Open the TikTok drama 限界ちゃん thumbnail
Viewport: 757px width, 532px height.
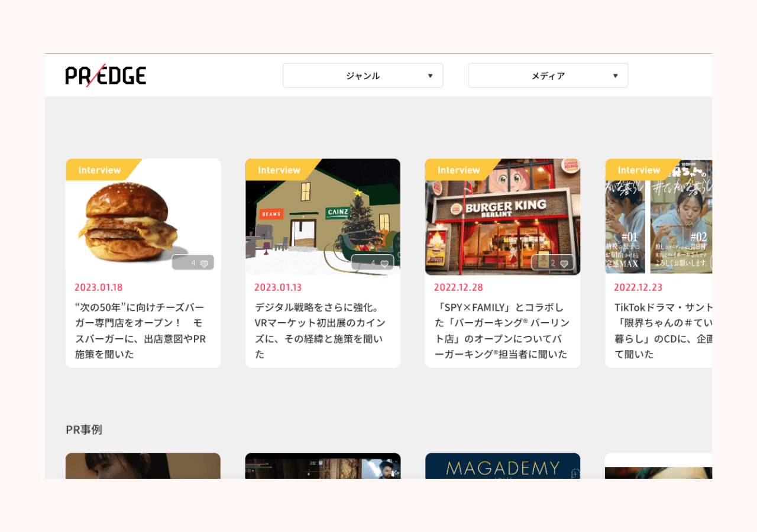pos(659,217)
